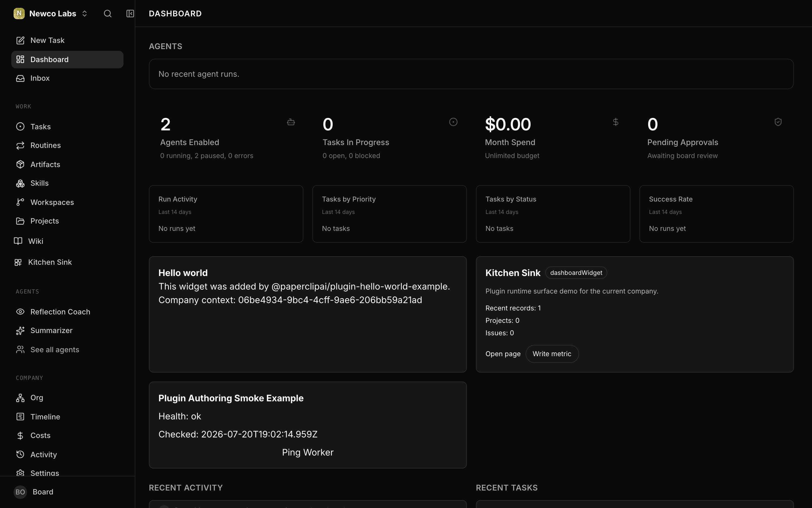Viewport: 812px width, 508px height.
Task: Click the Projects folder icon
Action: [20, 221]
